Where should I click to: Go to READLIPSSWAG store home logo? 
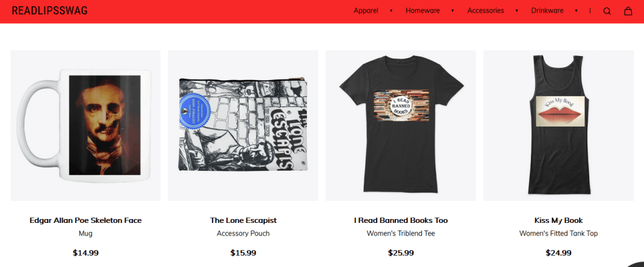pos(50,11)
